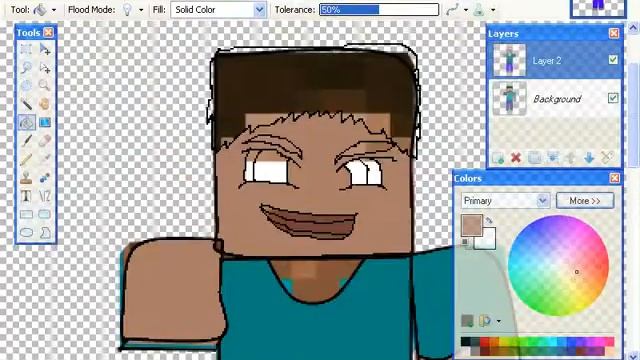Select the Paintbrush tool
Image resolution: width=640 pixels, height=360 pixels.
27,141
